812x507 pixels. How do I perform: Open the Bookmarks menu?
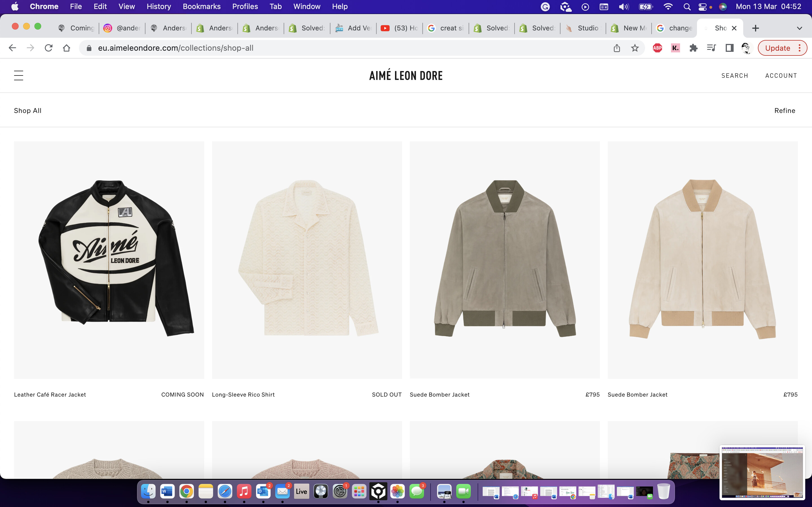click(x=201, y=7)
